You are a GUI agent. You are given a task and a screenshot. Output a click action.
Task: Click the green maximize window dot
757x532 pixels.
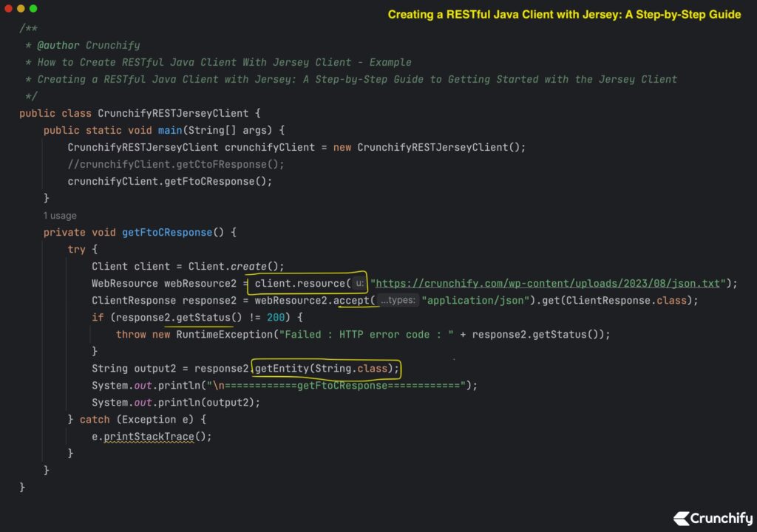33,8
